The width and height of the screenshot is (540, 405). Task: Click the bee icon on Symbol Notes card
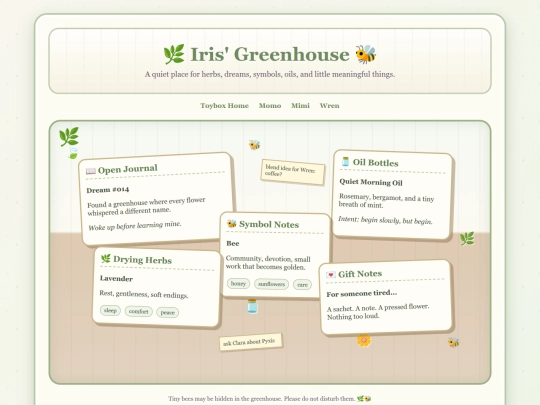coord(231,224)
